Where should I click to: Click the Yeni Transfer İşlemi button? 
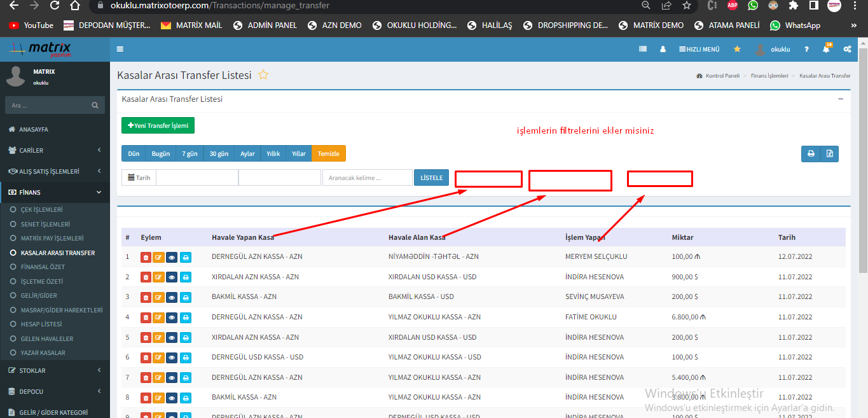coord(158,125)
